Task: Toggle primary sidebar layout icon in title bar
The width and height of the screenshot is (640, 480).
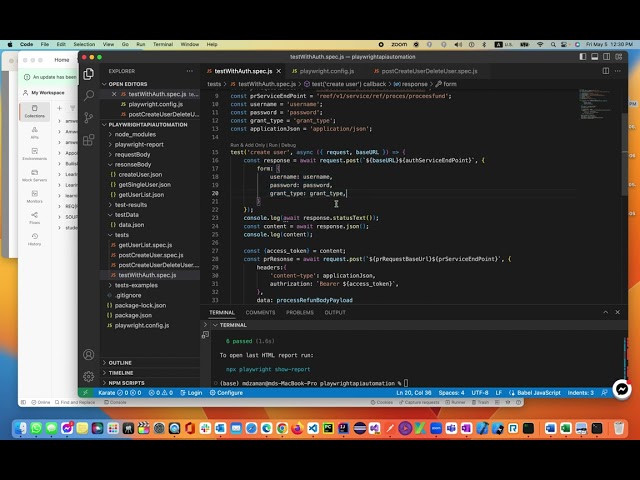Action: point(583,57)
